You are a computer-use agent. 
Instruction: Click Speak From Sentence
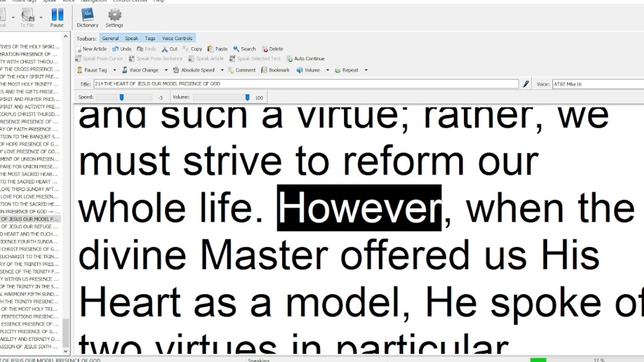coord(156,59)
